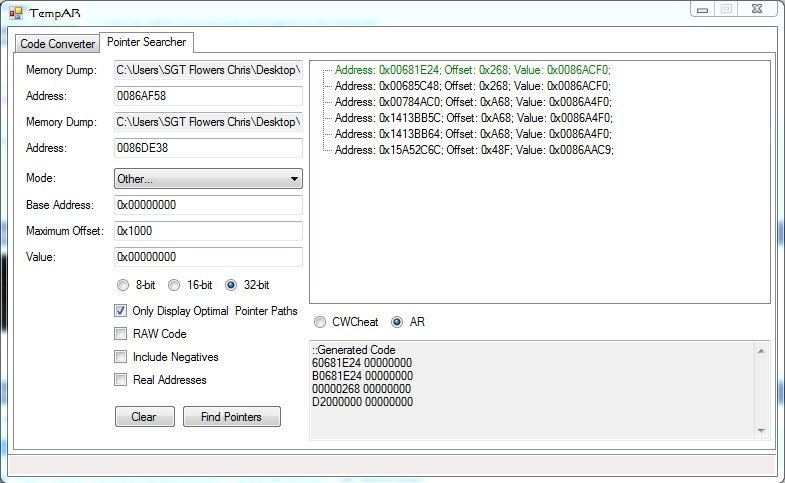Select pointer result Address 0x15A52C6C
The height and width of the screenshot is (483, 785).
click(474, 150)
